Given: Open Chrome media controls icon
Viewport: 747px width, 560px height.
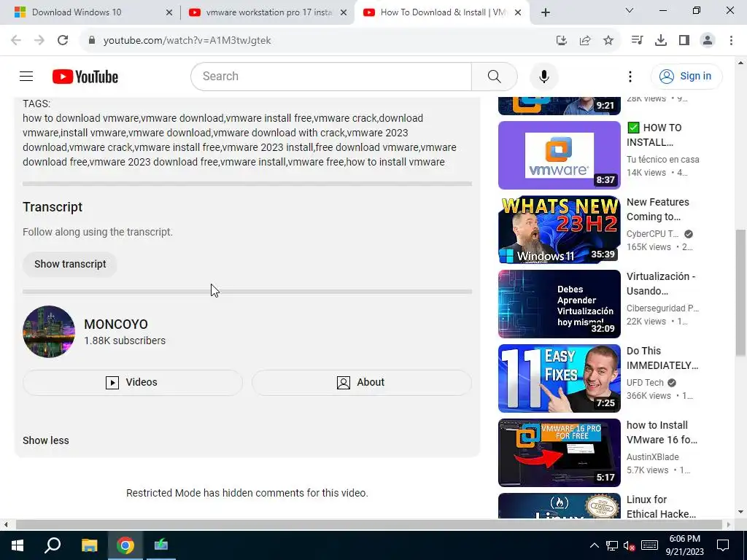Looking at the screenshot, I should coord(637,41).
